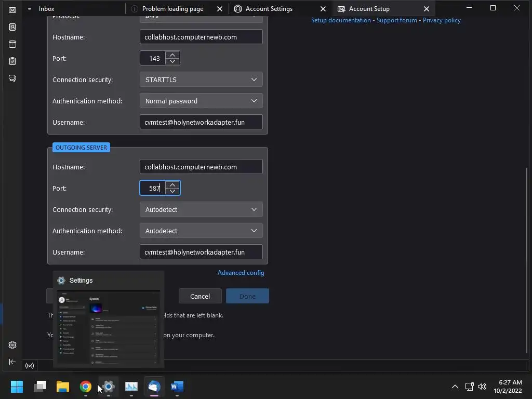Viewport: 532px width, 399px height.
Task: Collapse the spaces toolbar arrow icon
Action: click(12, 362)
